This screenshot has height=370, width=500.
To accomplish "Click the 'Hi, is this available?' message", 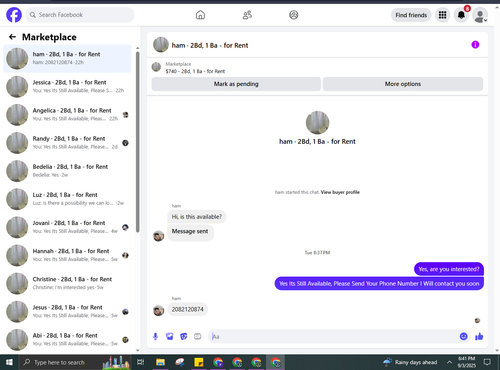I will tap(197, 217).
